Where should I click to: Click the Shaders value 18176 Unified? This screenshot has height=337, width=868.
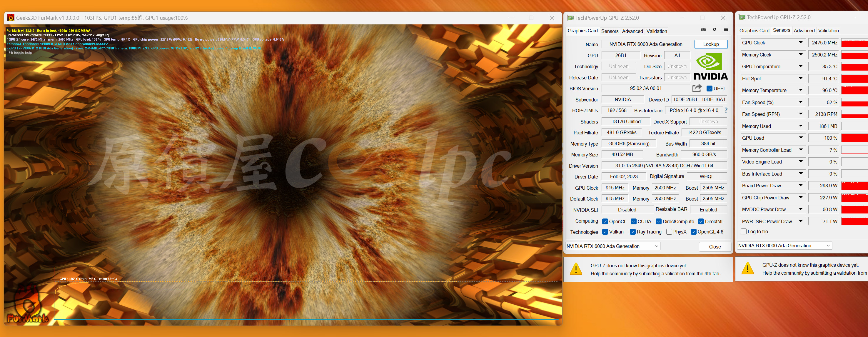(626, 122)
